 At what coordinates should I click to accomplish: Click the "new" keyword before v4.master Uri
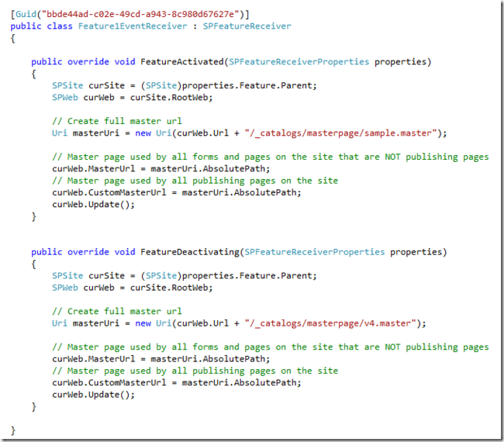(x=143, y=323)
